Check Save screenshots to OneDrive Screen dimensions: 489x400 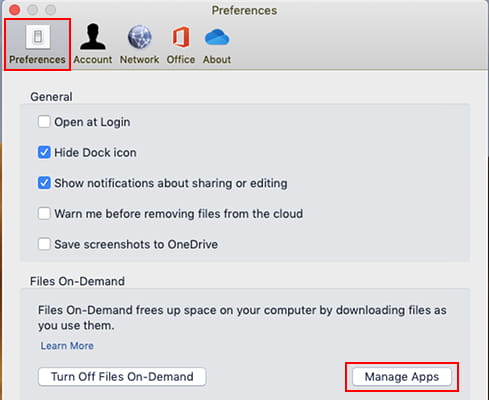[x=44, y=244]
